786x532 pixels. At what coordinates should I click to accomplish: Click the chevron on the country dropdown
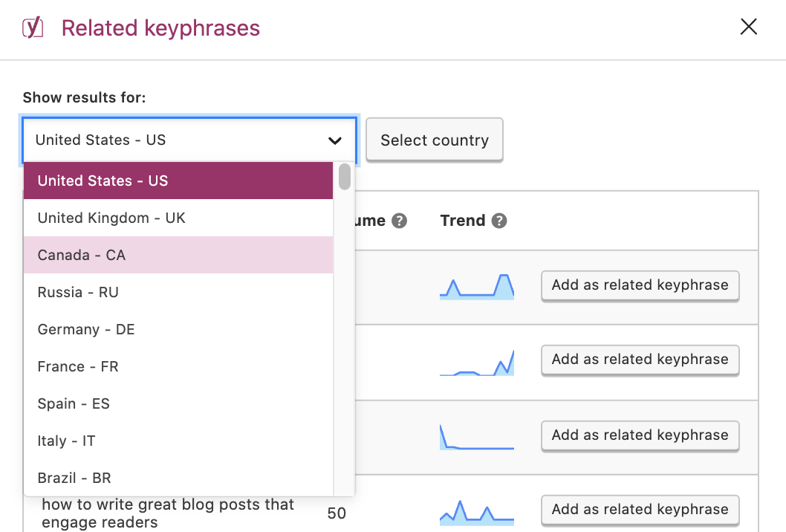pos(335,140)
